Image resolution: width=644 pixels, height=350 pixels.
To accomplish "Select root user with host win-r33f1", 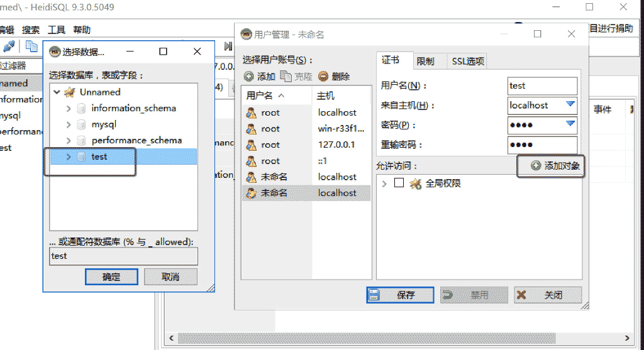I will pos(306,128).
